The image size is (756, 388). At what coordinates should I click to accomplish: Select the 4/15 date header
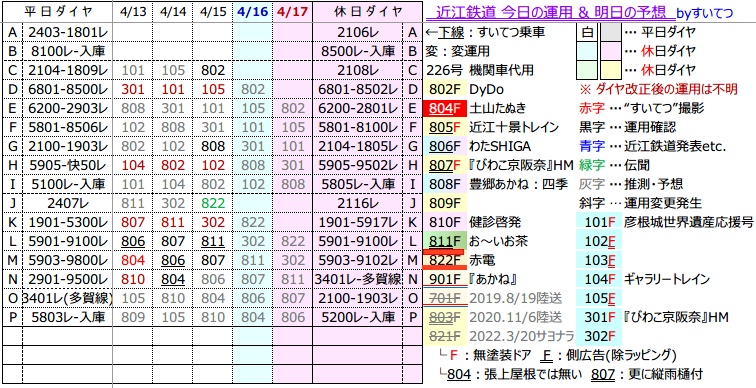click(213, 12)
